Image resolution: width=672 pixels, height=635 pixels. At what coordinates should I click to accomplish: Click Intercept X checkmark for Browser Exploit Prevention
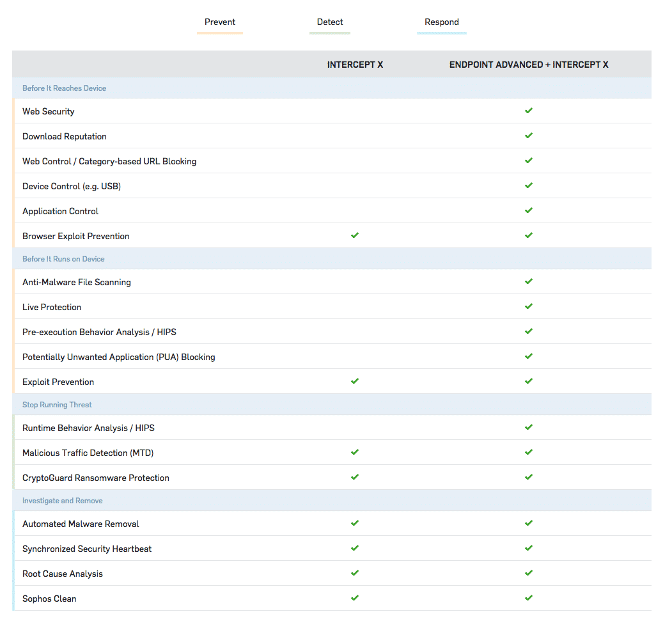coord(355,235)
